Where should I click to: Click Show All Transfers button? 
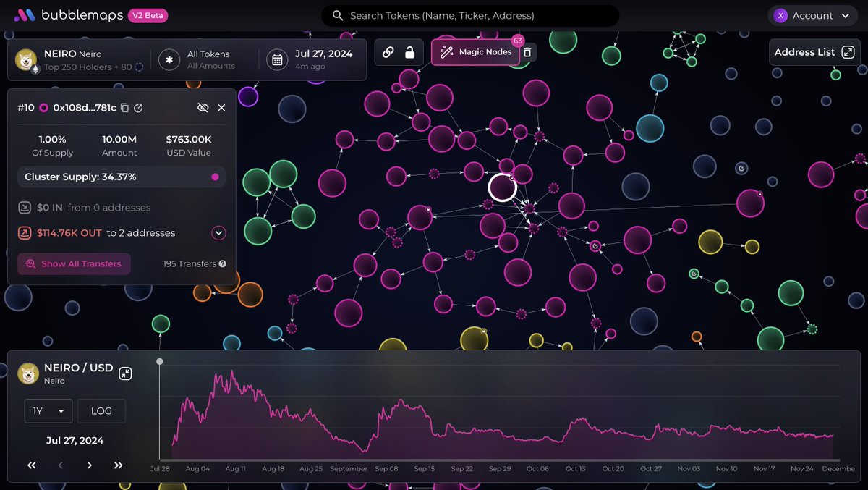click(x=75, y=264)
